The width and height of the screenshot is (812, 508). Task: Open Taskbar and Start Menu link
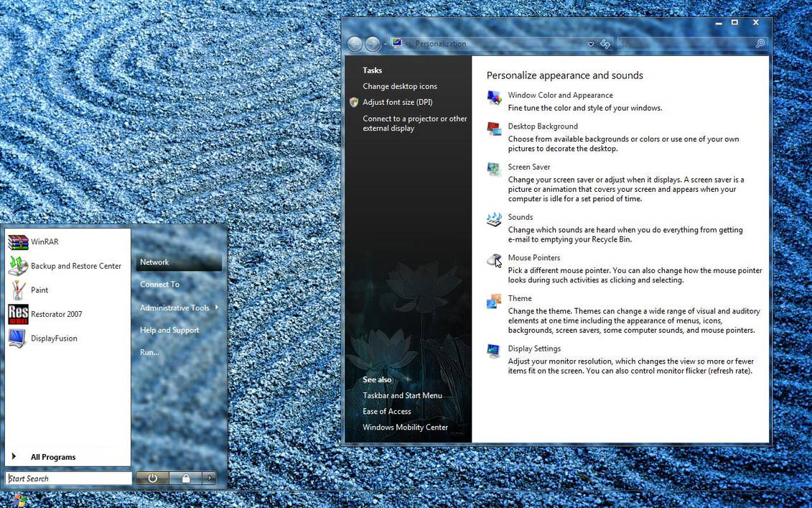tap(402, 395)
